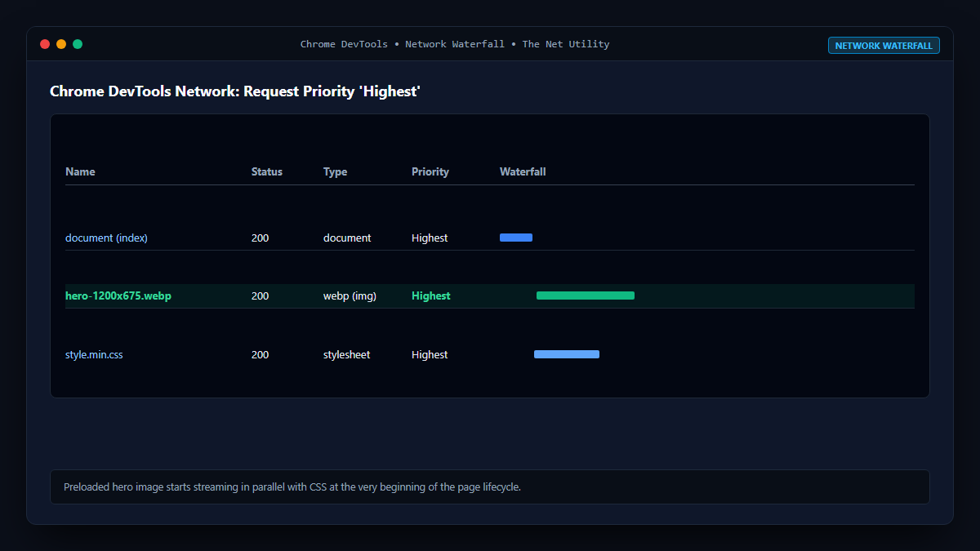Click Highest priority in style.min.css row
The width and height of the screenshot is (980, 551).
(430, 355)
